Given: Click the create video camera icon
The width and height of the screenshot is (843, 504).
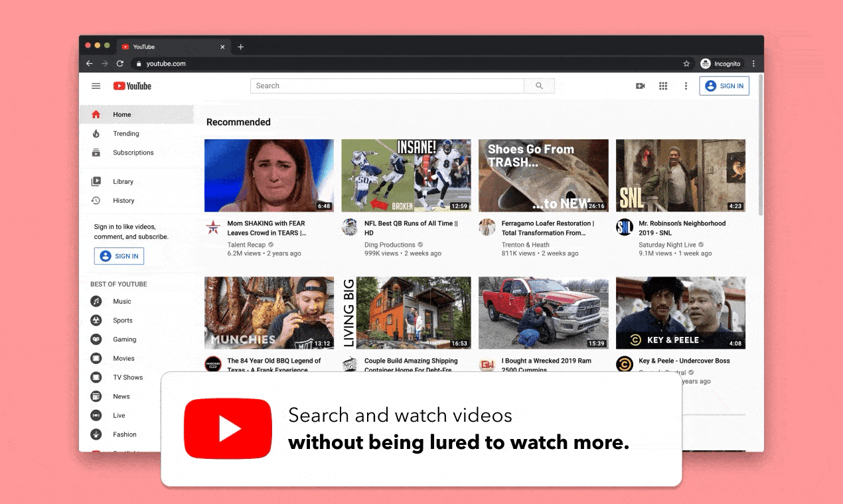Looking at the screenshot, I should [641, 86].
